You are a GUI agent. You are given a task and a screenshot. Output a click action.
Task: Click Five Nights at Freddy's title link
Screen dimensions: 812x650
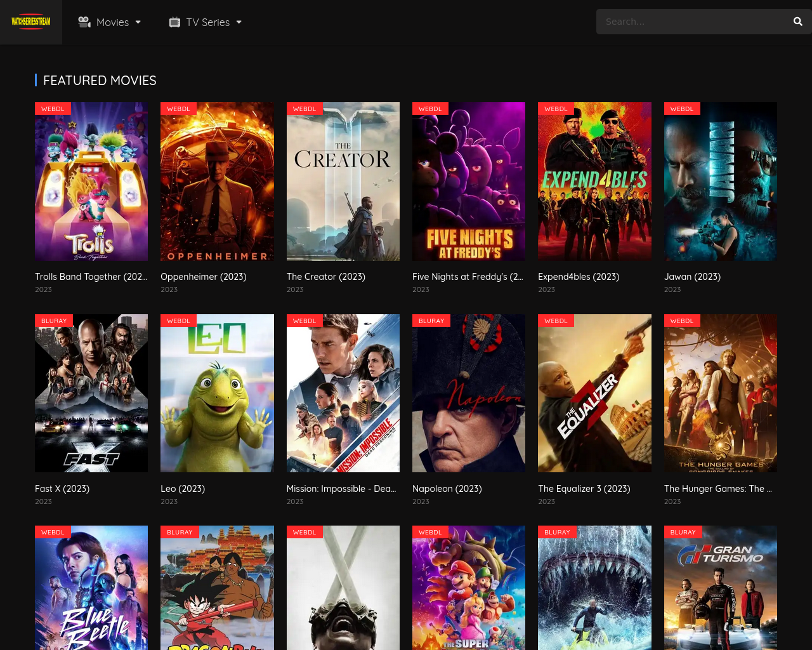tap(468, 277)
